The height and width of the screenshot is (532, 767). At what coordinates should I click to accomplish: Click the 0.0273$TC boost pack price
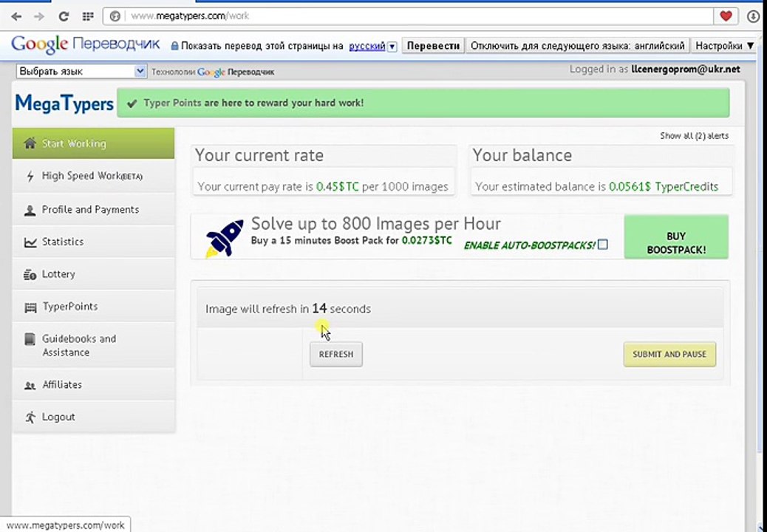426,241
